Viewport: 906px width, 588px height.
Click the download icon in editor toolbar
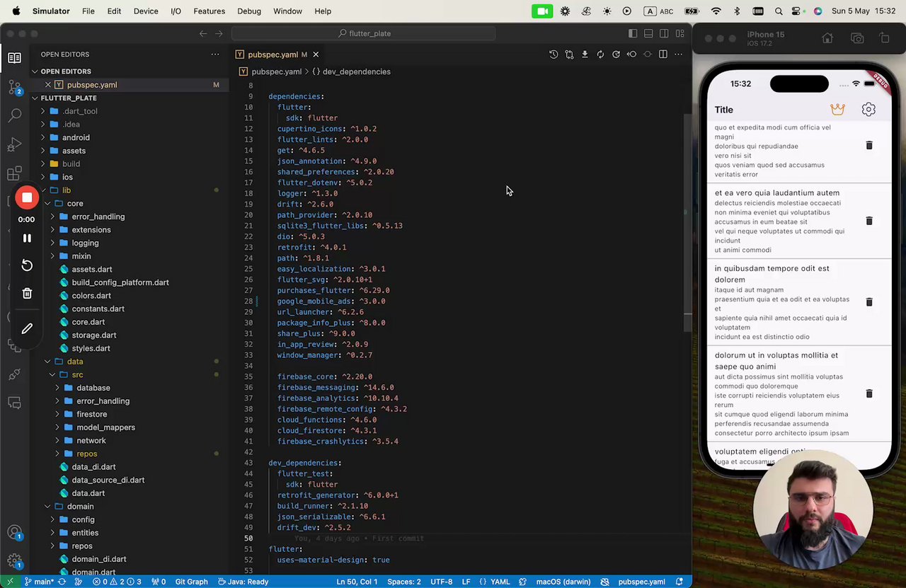pyautogui.click(x=585, y=54)
